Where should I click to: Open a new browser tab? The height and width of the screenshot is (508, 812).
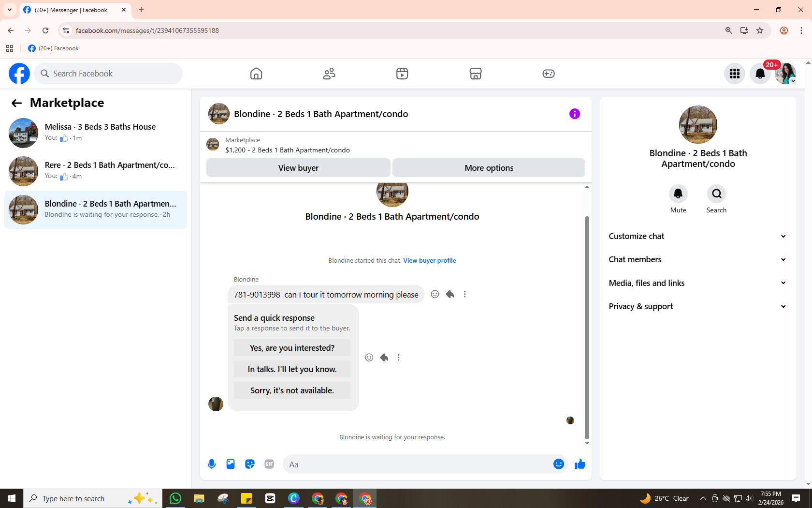tap(141, 10)
